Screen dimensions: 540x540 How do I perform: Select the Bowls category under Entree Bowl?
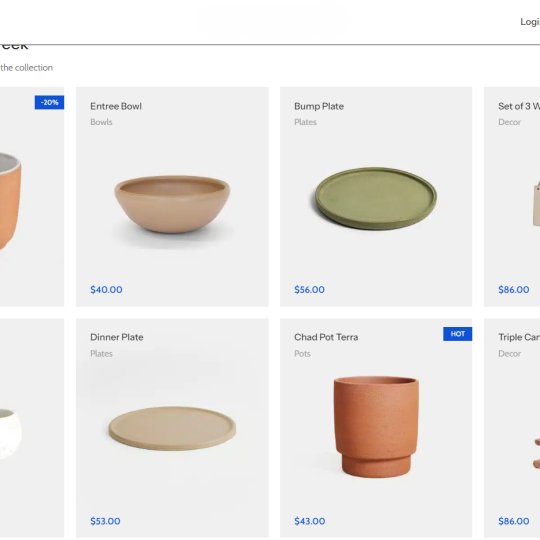point(101,122)
